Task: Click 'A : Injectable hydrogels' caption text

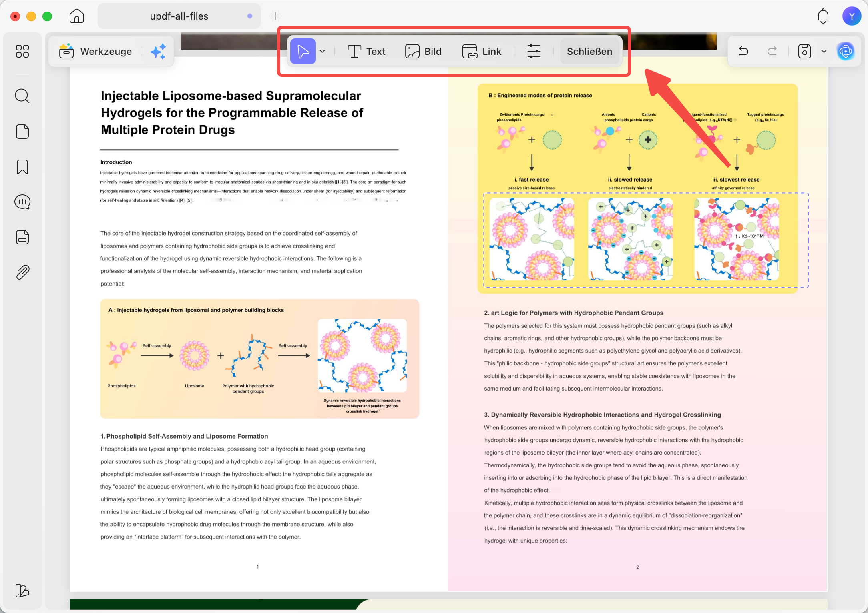Action: (x=196, y=310)
